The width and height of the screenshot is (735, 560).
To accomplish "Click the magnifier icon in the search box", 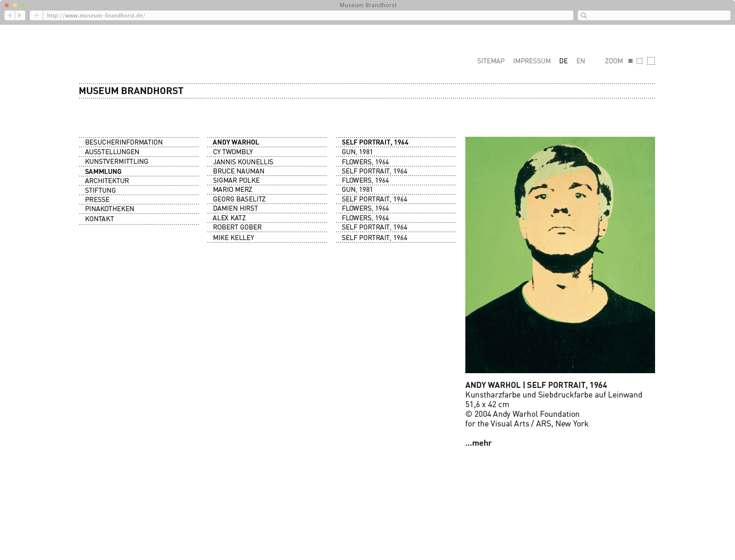I will [583, 16].
